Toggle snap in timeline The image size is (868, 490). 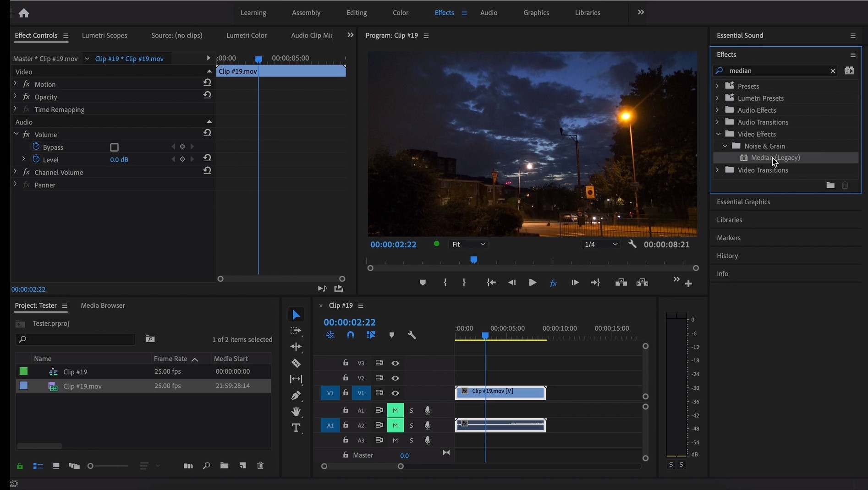coord(351,335)
